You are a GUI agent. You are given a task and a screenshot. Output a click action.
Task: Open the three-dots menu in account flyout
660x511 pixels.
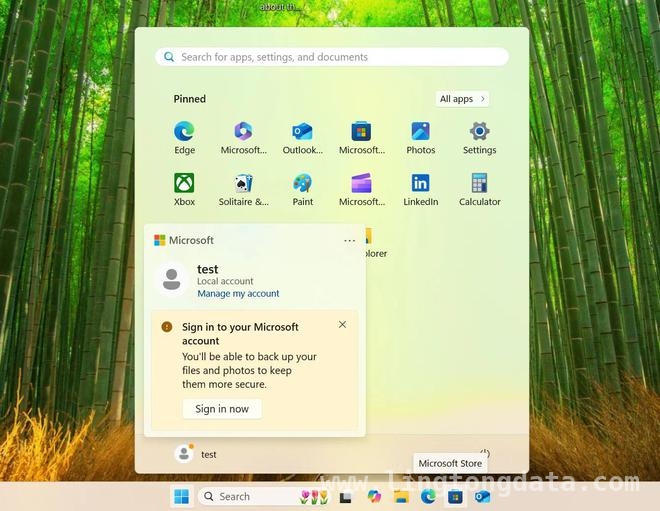[x=349, y=240]
